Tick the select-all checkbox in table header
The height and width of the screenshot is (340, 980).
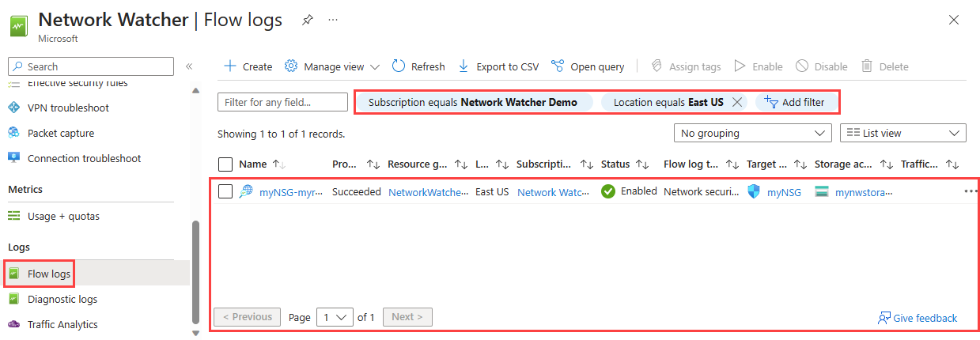click(x=225, y=164)
